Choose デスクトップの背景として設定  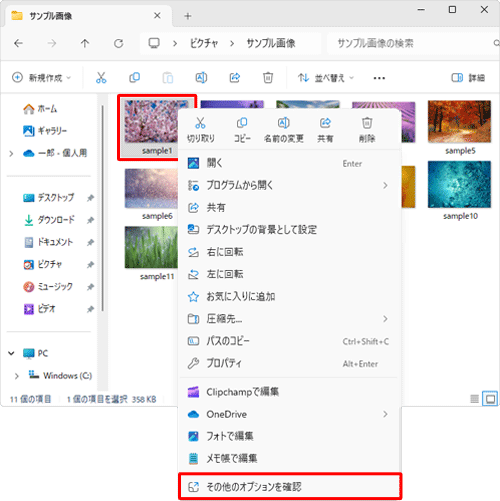pos(290,230)
